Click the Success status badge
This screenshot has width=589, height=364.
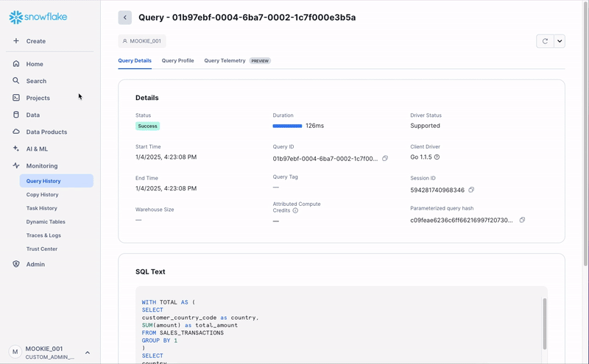[148, 126]
